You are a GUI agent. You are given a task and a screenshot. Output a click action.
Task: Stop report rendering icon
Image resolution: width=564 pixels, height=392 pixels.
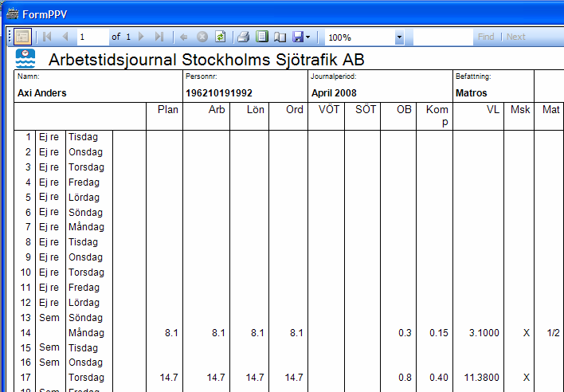(202, 37)
